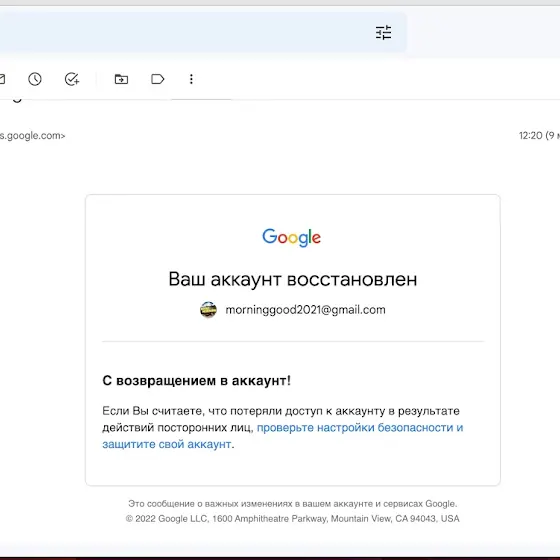Open search filter options icon
The width and height of the screenshot is (560, 560).
[384, 32]
